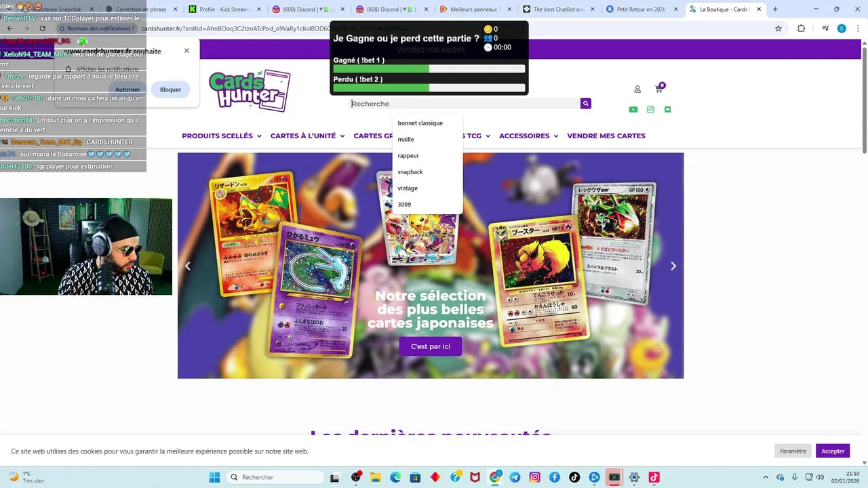Click the 'C'est par ici' button
Viewport: 868px width, 488px height.
[431, 346]
